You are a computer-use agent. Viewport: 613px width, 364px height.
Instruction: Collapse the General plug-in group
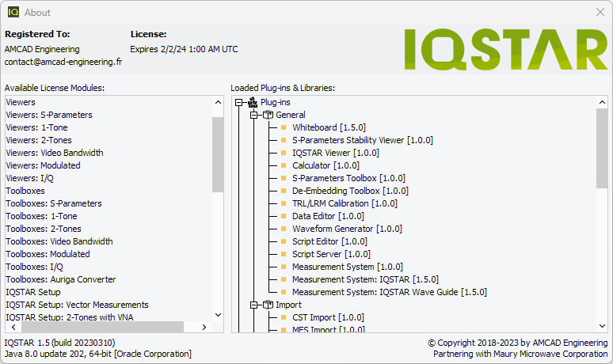click(253, 115)
